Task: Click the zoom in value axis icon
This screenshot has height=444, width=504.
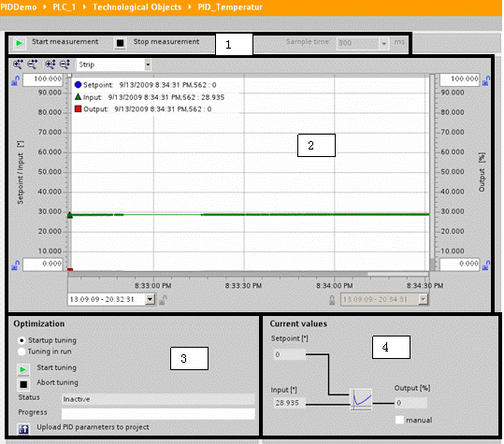Action: click(x=50, y=64)
